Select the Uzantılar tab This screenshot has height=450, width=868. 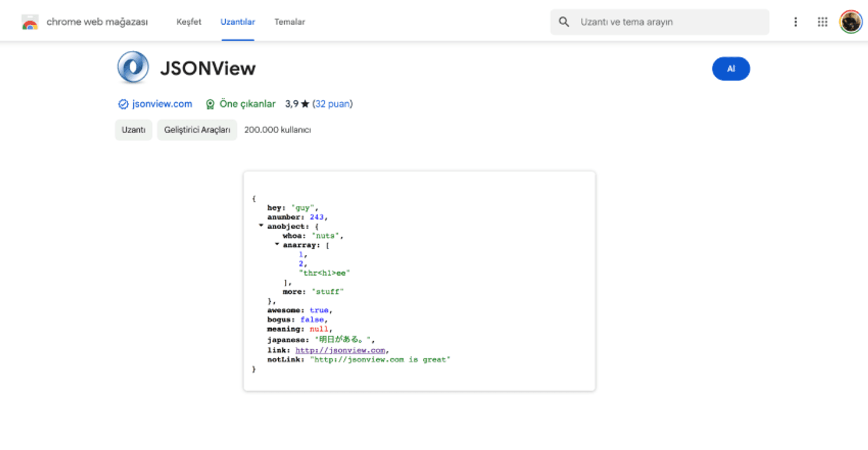tap(237, 22)
